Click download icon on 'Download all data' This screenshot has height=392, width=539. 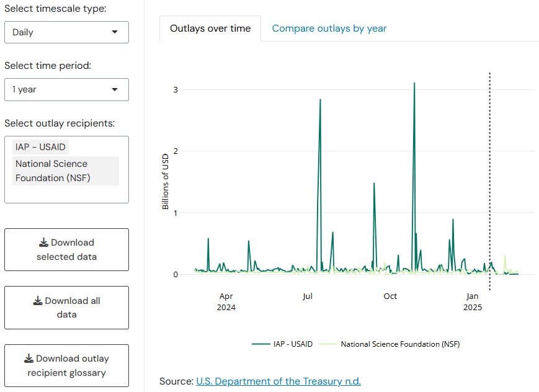click(x=38, y=301)
